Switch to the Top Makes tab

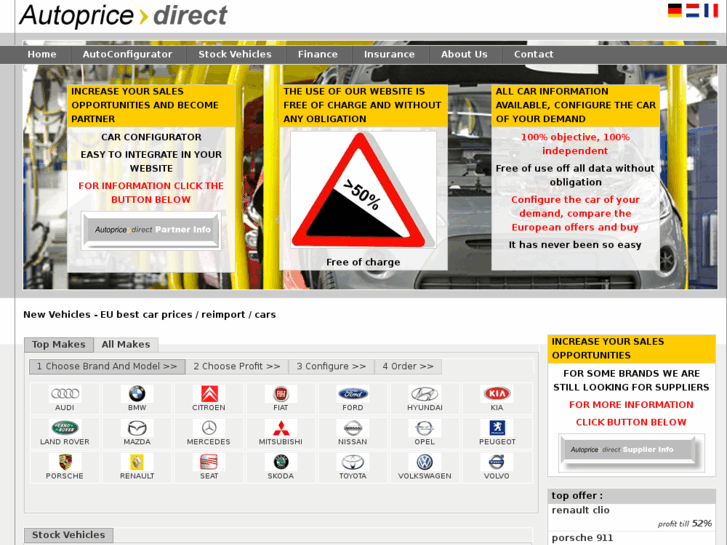click(59, 345)
